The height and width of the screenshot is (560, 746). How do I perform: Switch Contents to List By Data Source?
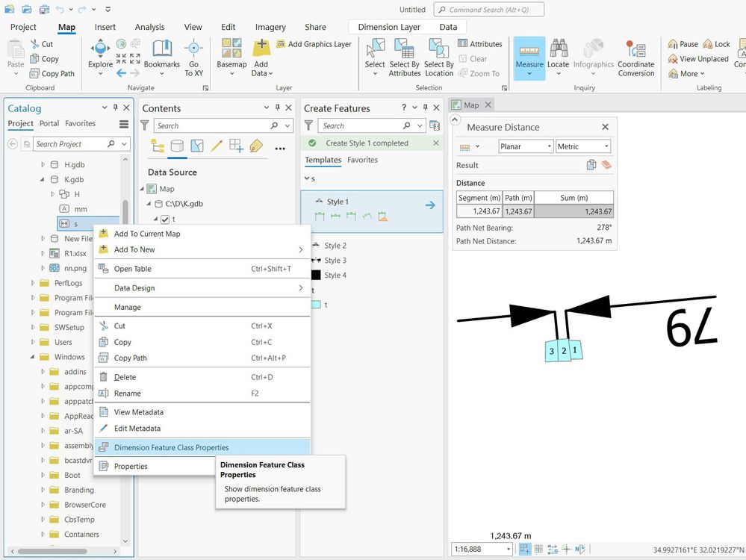tap(177, 146)
